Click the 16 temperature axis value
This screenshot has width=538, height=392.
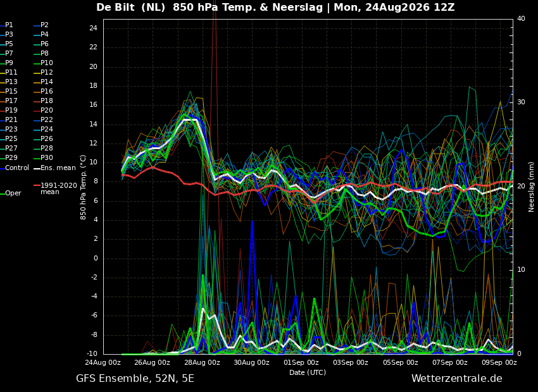[93, 105]
